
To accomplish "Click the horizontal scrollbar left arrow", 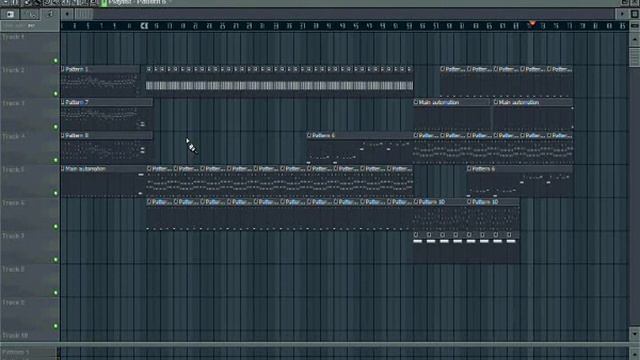I will (67, 14).
